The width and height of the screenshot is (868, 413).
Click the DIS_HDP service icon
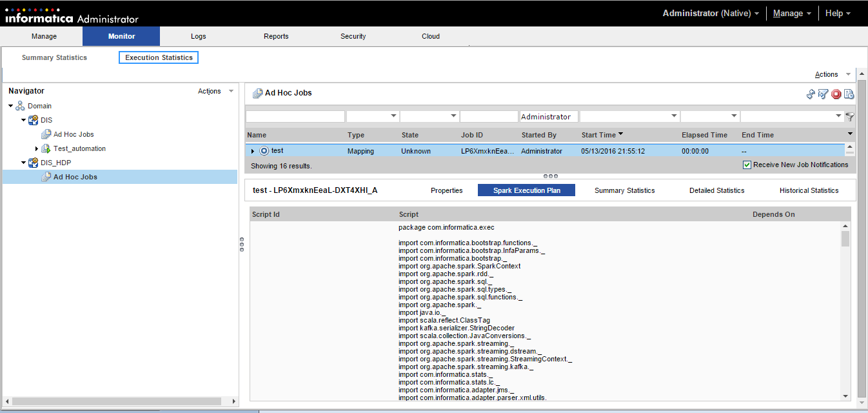tap(33, 163)
